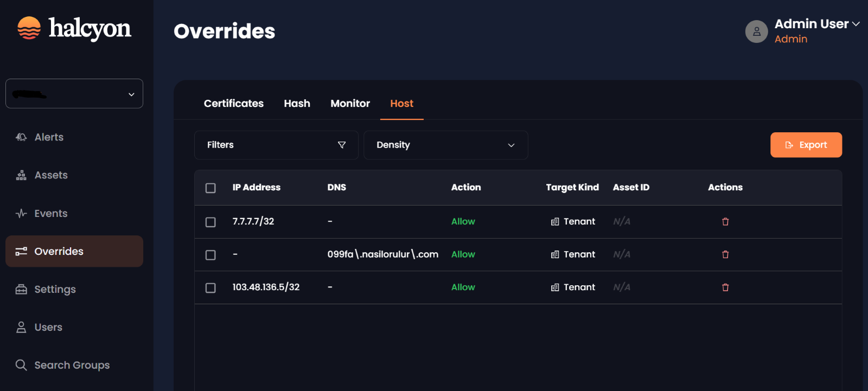Click N/A asset ID in 103.48.136.5/32 row
The height and width of the screenshot is (391, 868).
622,287
